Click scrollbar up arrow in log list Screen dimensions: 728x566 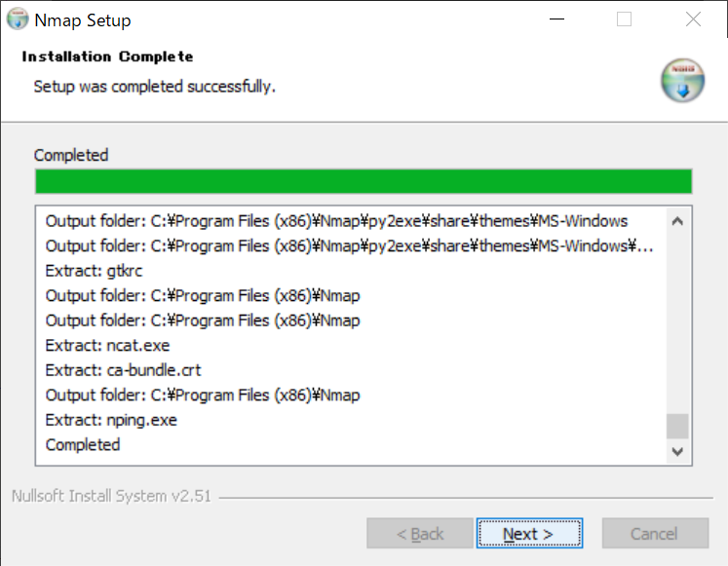[677, 221]
